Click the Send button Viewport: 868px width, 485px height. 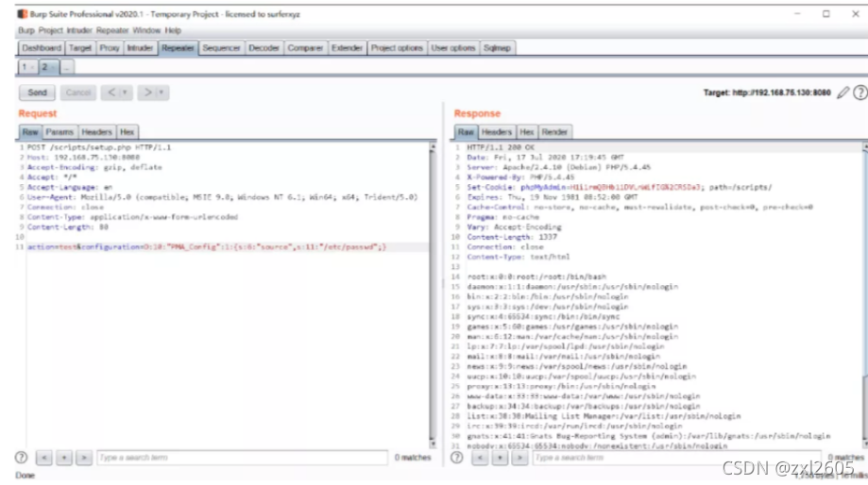click(x=37, y=92)
